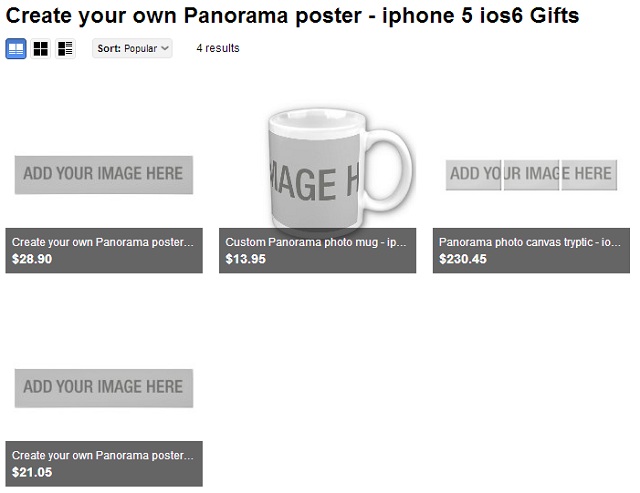Click the 4 results count text
The image size is (640, 493).
(218, 48)
